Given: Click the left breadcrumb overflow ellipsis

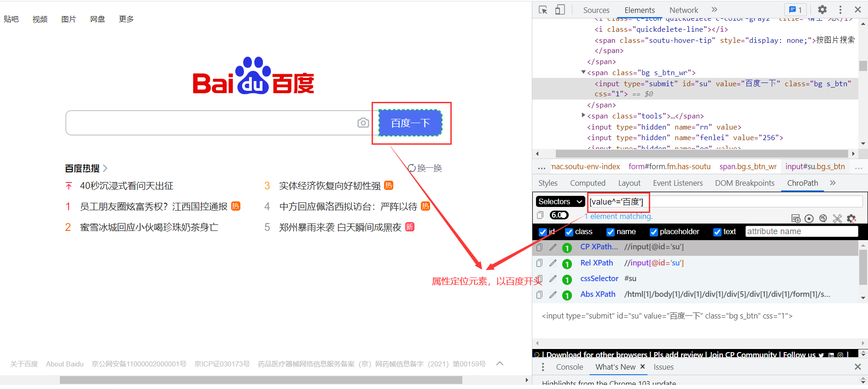Looking at the screenshot, I should pos(542,167).
